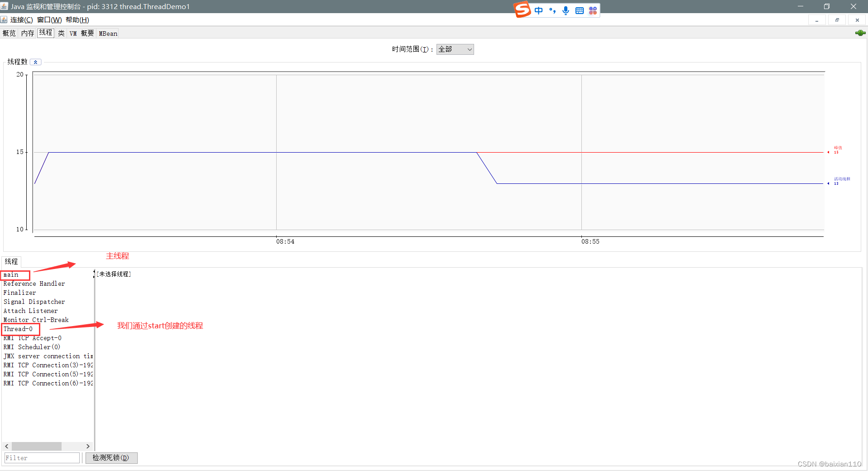Select the JMX server connection timeout thread
The width and height of the screenshot is (868, 471).
[x=48, y=356]
